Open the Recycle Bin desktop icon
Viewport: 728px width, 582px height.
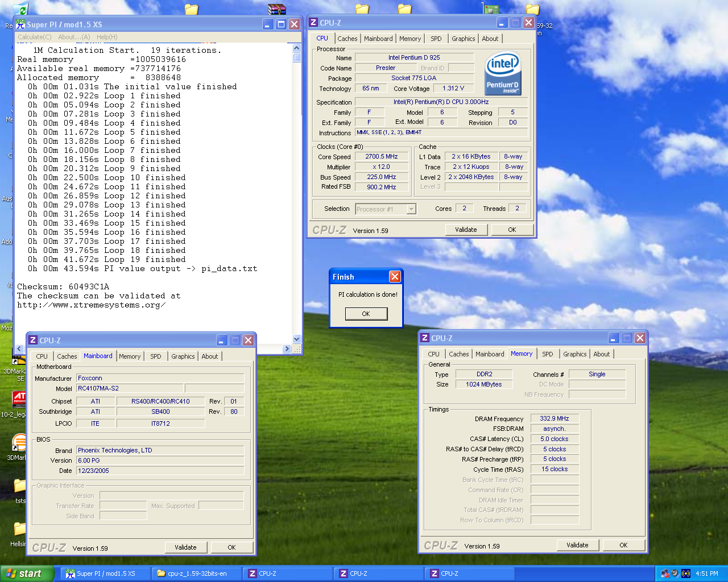20,9
